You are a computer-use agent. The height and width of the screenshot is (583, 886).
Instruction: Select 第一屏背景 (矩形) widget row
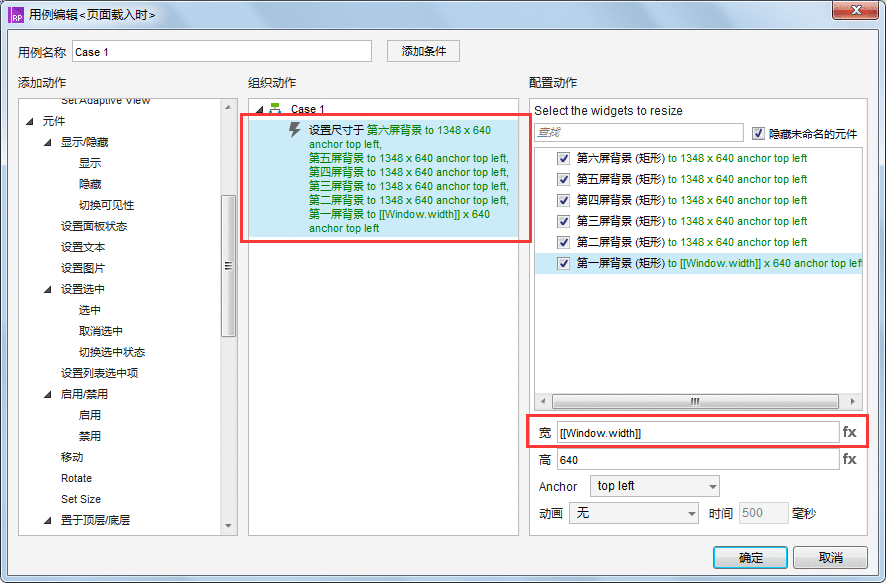(x=698, y=263)
